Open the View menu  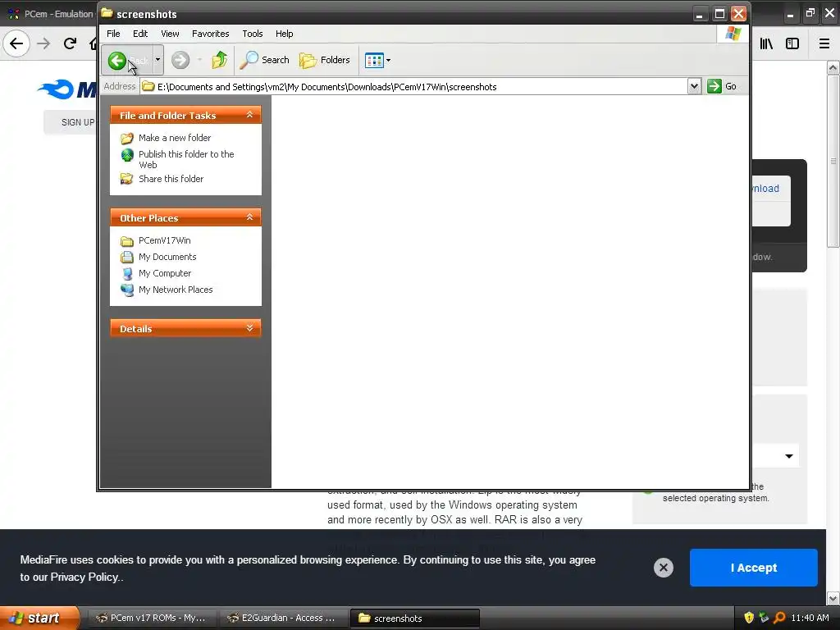click(x=170, y=34)
